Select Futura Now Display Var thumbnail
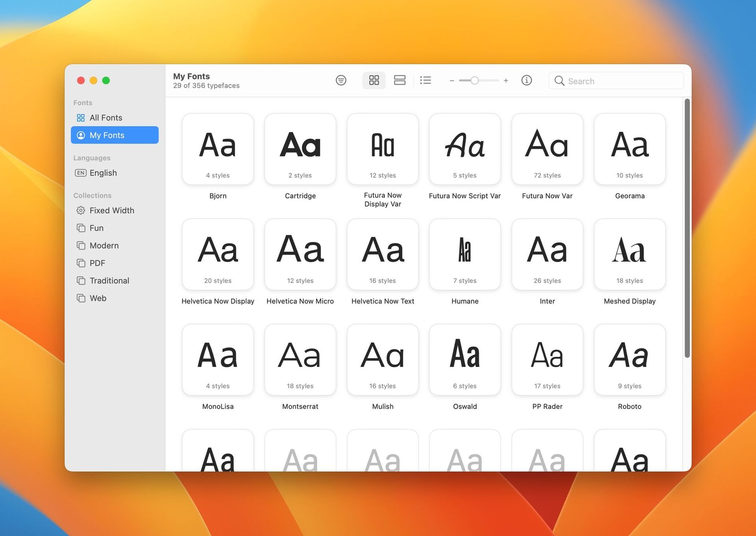The image size is (756, 536). 383,149
